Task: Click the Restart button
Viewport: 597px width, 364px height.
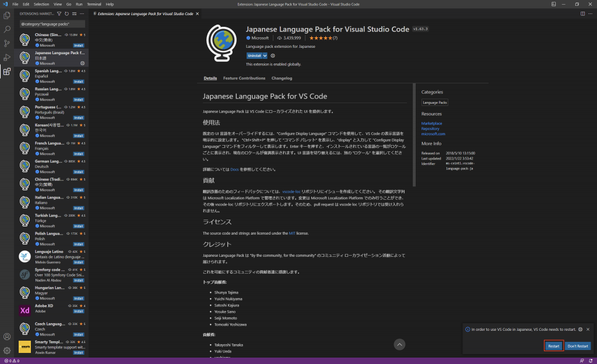Action: (x=554, y=346)
